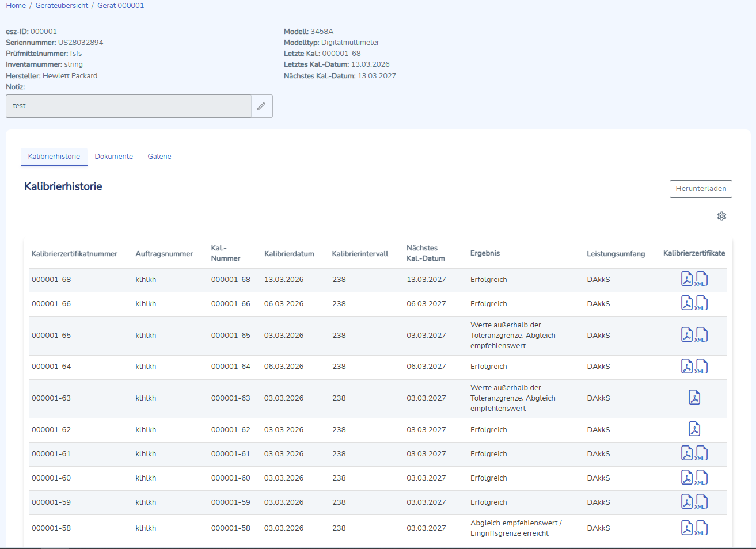Image resolution: width=756 pixels, height=549 pixels.
Task: Sort by Ergebnis column header
Action: pyautogui.click(x=485, y=253)
